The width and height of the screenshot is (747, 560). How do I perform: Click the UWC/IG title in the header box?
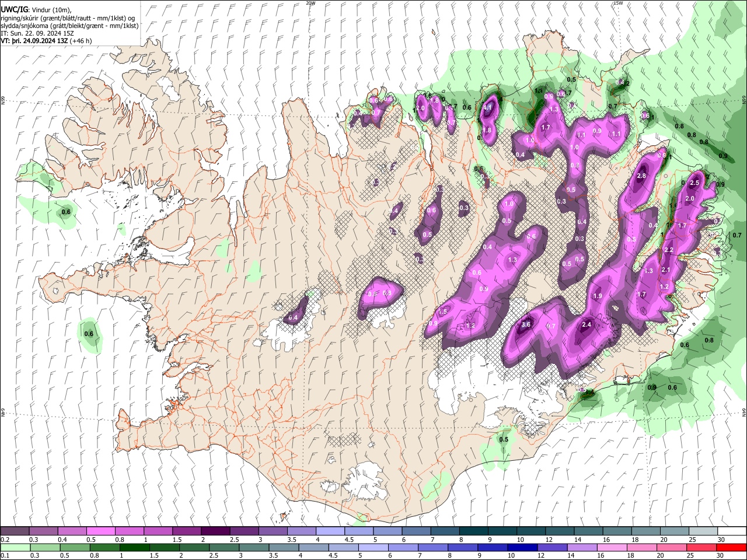[x=14, y=9]
